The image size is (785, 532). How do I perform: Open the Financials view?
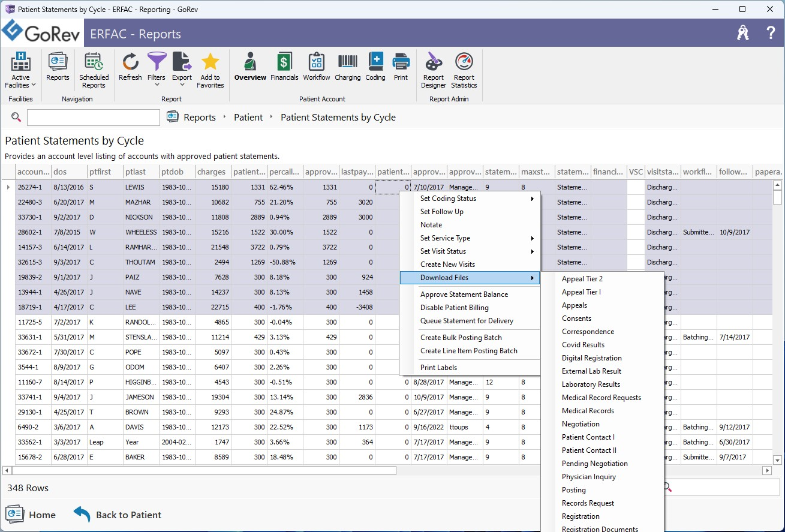point(284,67)
